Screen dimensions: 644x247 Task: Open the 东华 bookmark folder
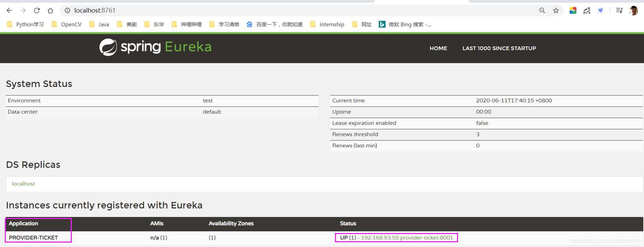[x=154, y=24]
